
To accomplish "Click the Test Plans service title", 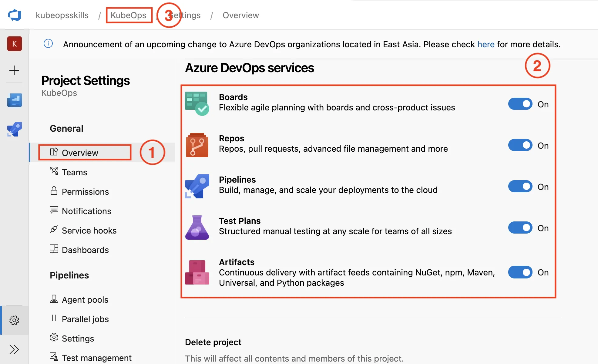I will pos(240,221).
